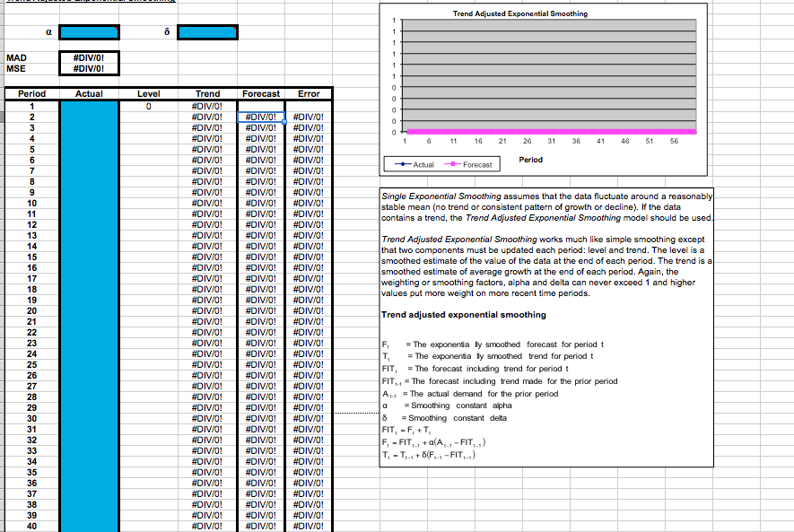794x532 pixels.
Task: Select the Error header cell in the table
Action: pyautogui.click(x=308, y=93)
